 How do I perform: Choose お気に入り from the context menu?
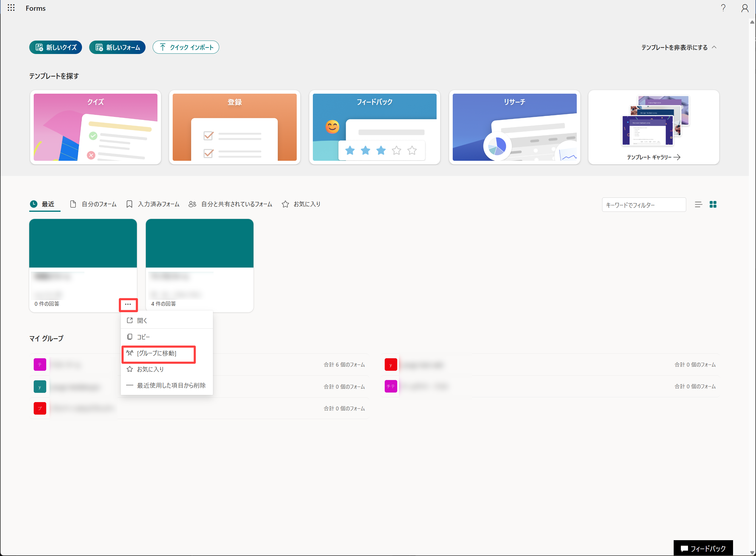(167, 369)
